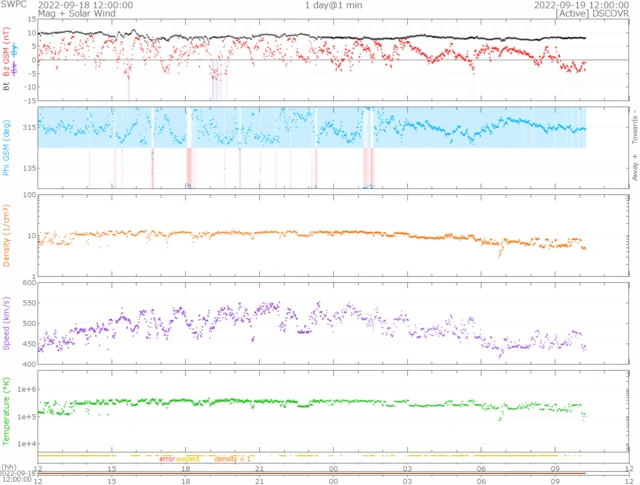Click the red 'error' legend text
This screenshot has width=640, height=485.
pos(166,458)
